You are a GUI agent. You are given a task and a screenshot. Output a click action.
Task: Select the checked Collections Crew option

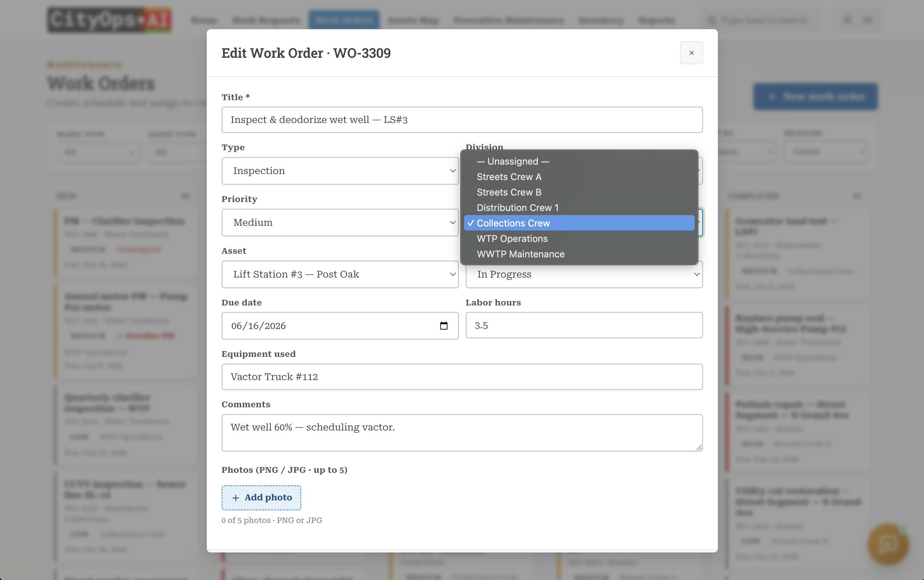pyautogui.click(x=579, y=223)
